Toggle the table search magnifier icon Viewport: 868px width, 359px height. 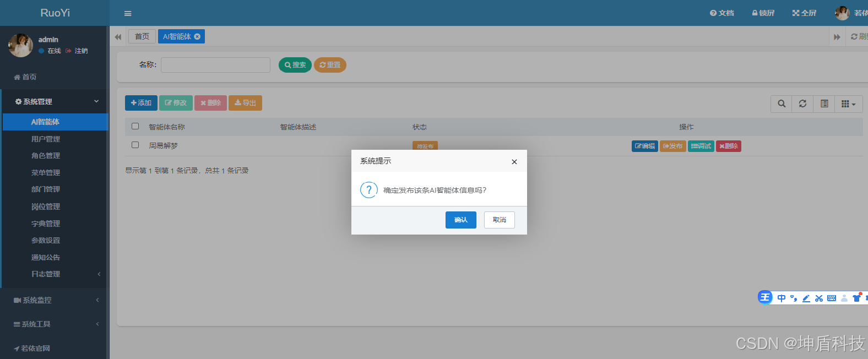(x=782, y=104)
